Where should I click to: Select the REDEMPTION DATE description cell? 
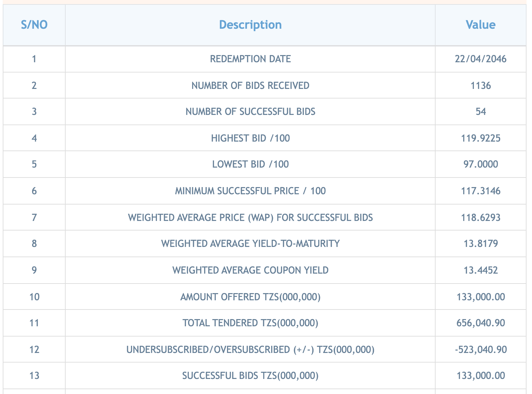(250, 59)
